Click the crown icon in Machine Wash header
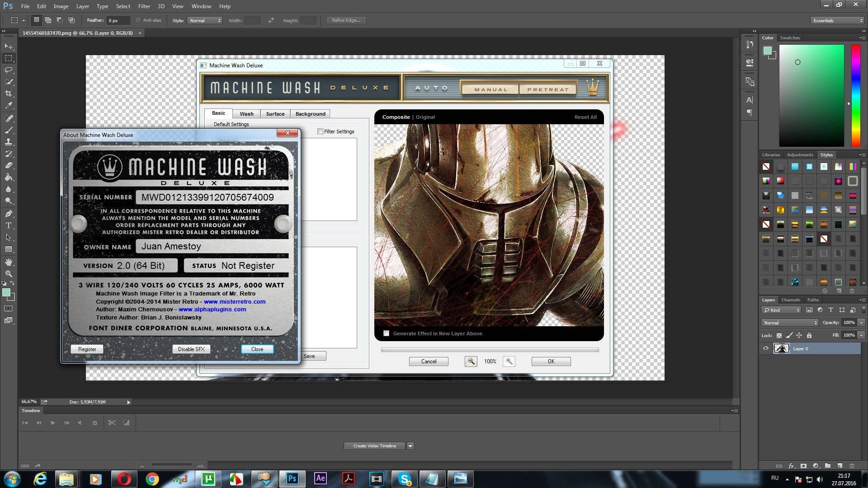The width and height of the screenshot is (868, 488). 593,87
